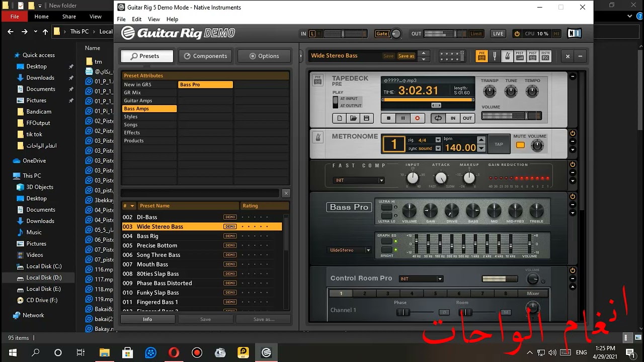Set tapedeck loop OUT point

coord(467,118)
